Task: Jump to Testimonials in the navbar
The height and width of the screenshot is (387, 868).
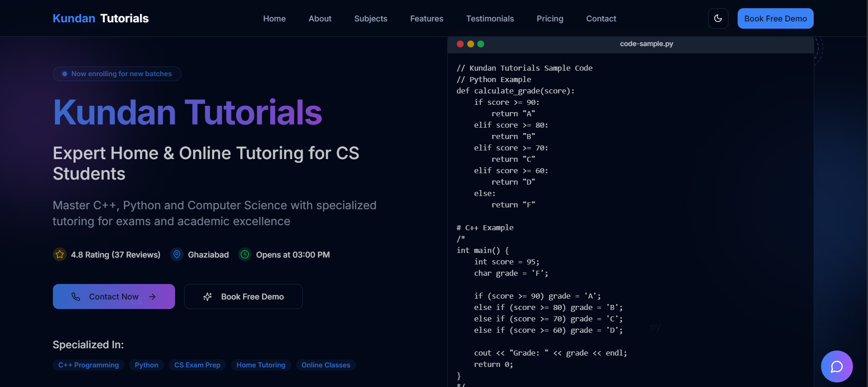Action: point(490,19)
